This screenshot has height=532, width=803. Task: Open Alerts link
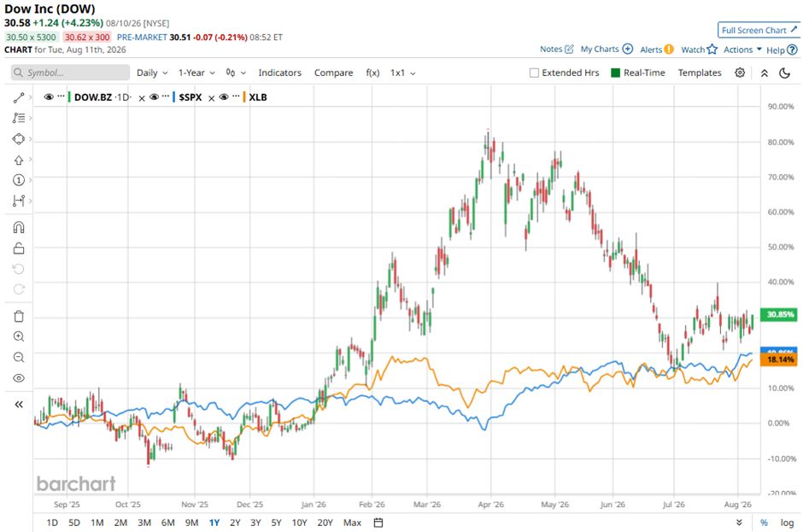click(657, 50)
